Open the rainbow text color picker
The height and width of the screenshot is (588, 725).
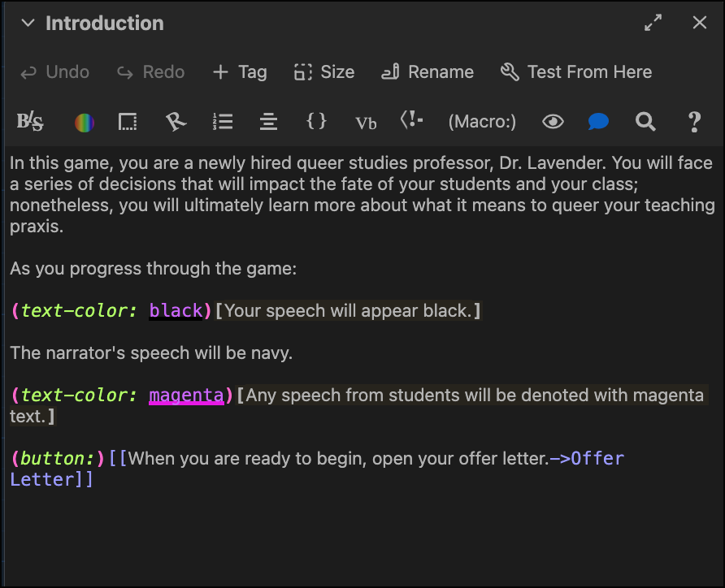pyautogui.click(x=85, y=122)
